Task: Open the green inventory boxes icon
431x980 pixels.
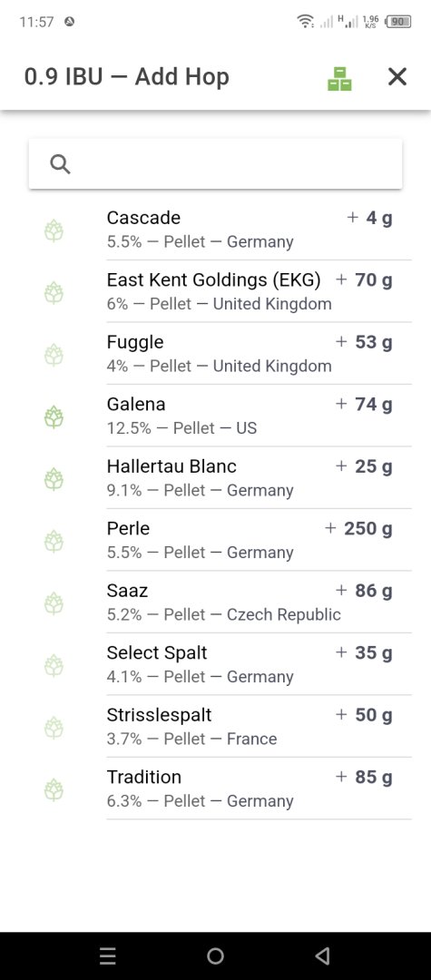Action: [x=339, y=77]
